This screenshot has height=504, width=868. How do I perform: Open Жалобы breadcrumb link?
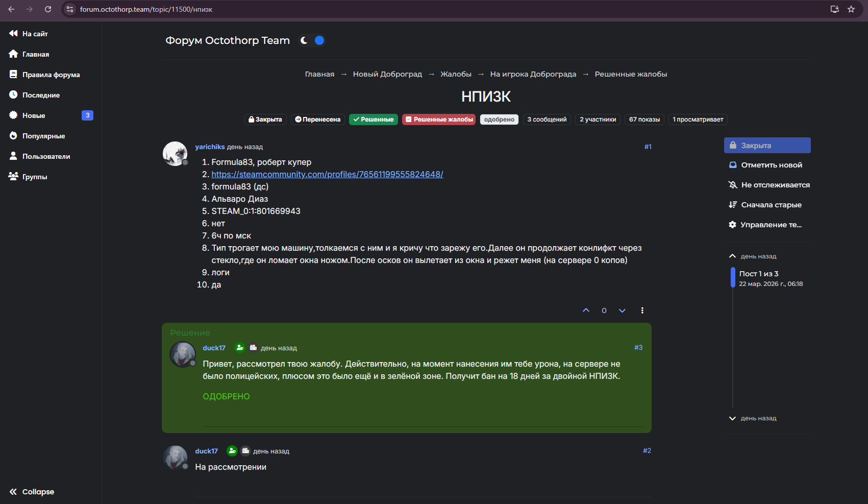[x=456, y=74]
